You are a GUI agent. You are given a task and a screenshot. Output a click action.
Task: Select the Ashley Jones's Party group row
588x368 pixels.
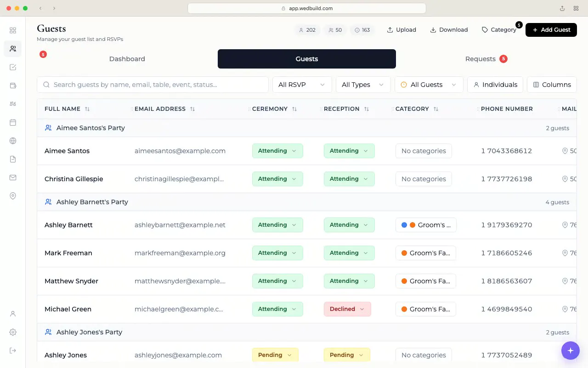[x=307, y=332]
